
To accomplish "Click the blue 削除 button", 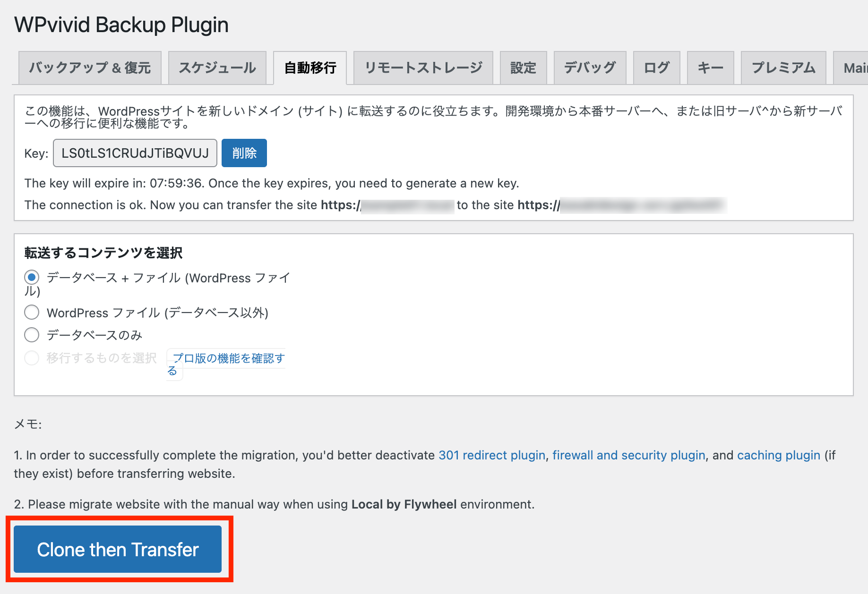I will click(x=244, y=153).
